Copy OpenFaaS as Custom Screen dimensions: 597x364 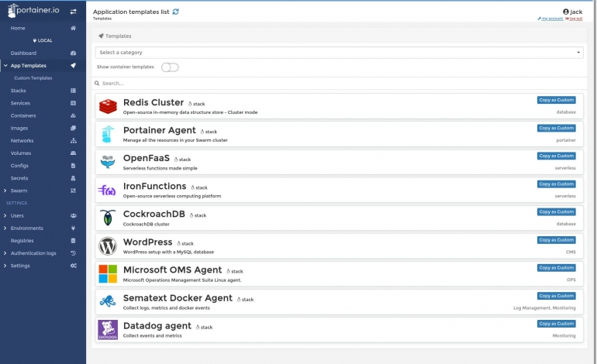click(556, 156)
